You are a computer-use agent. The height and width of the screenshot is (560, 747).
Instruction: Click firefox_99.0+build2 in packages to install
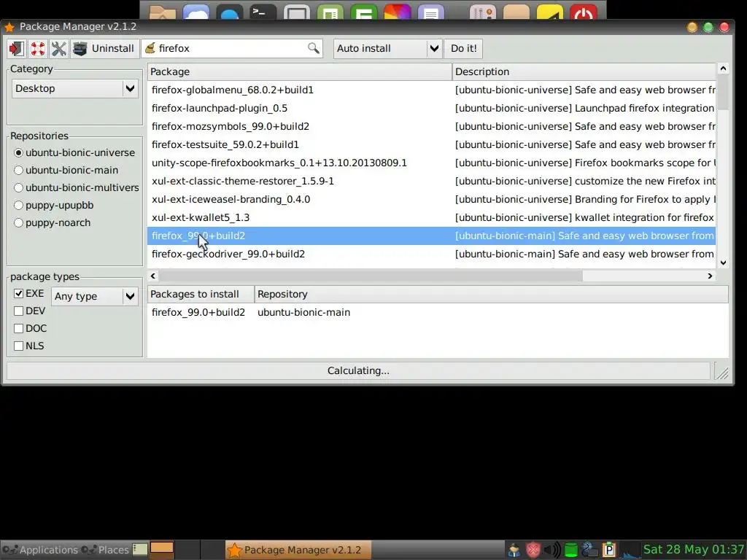pos(198,312)
